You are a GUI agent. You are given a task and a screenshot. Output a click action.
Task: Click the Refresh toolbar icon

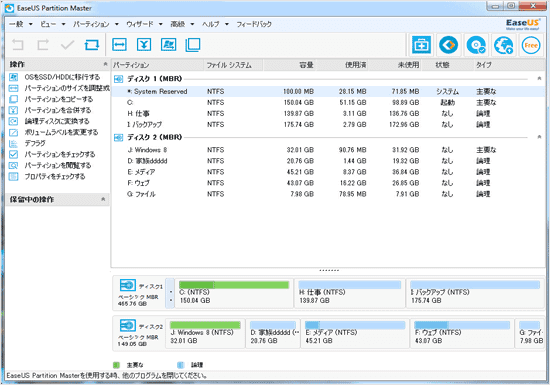(92, 45)
